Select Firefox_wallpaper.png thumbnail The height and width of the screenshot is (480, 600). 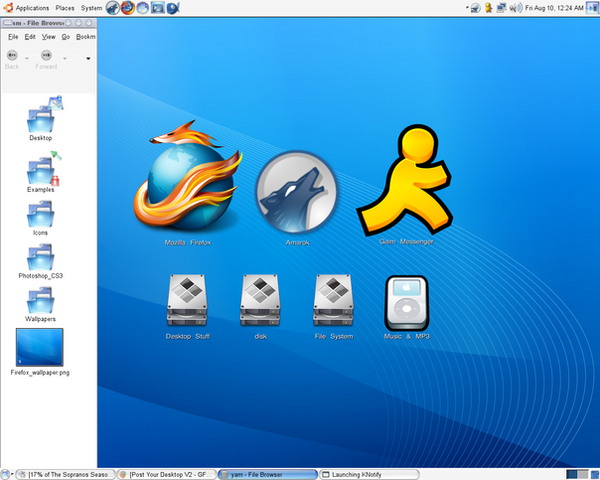pos(39,347)
